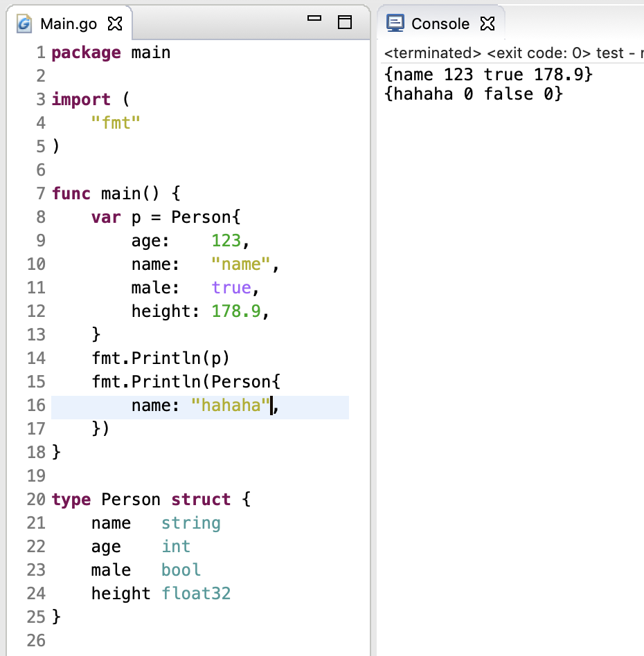Select the Main.go tab label
This screenshot has width=644, height=656.
click(69, 24)
